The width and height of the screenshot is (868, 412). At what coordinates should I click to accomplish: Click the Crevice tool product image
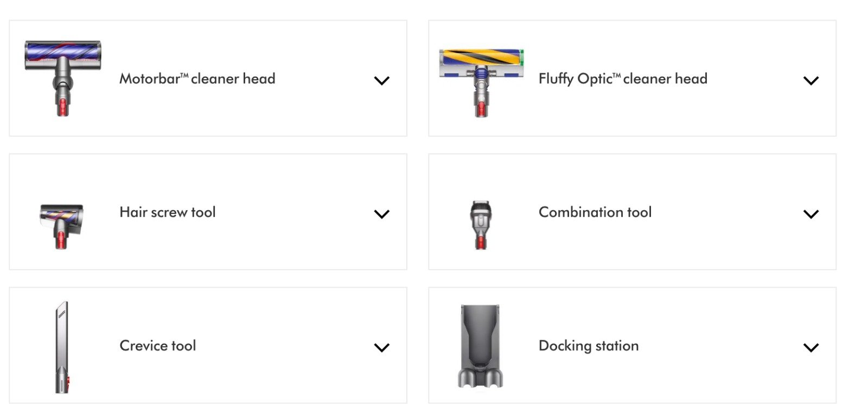coord(62,347)
